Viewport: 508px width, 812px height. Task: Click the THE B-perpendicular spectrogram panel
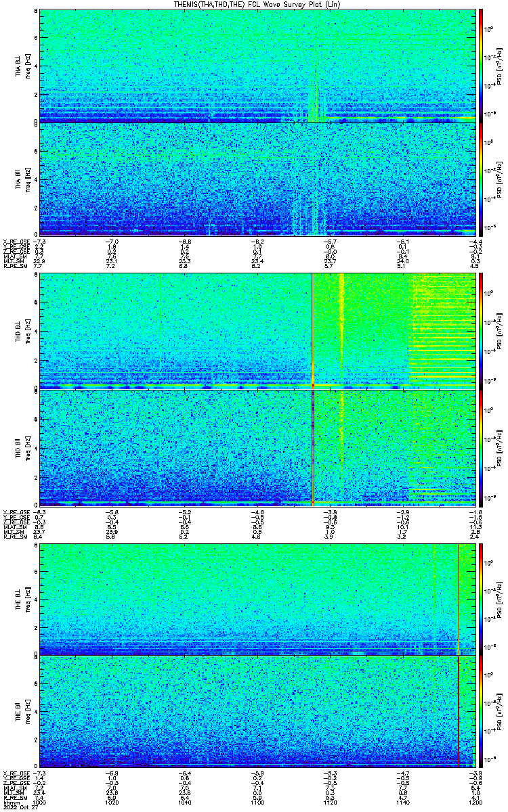pyautogui.click(x=257, y=598)
